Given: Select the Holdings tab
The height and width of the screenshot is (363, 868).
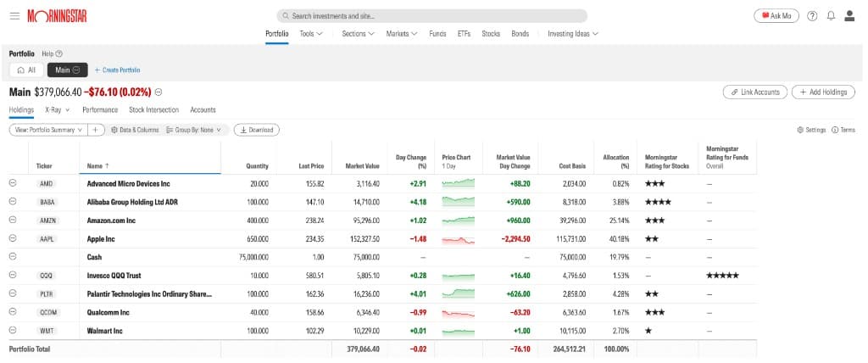Looking at the screenshot, I should click(x=21, y=109).
